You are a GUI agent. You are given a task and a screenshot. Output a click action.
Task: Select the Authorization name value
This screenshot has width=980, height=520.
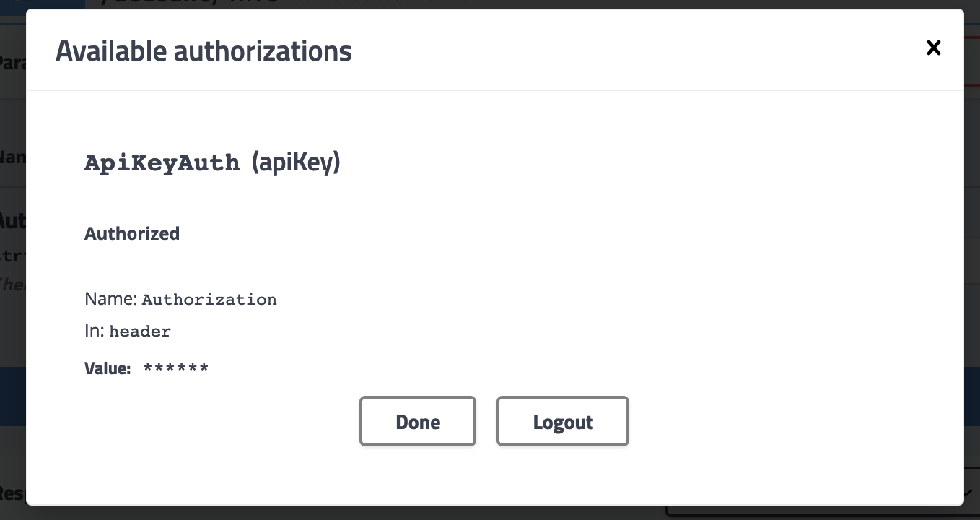click(209, 299)
